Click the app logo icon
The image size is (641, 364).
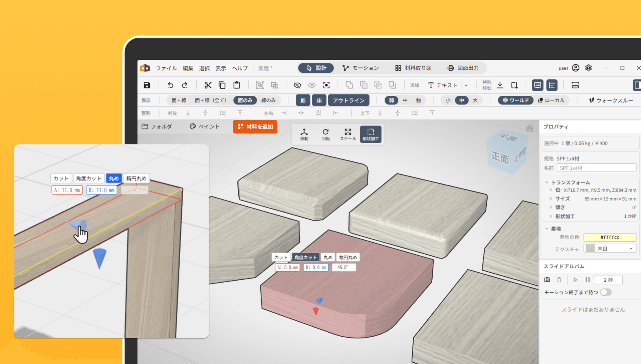[x=145, y=68]
